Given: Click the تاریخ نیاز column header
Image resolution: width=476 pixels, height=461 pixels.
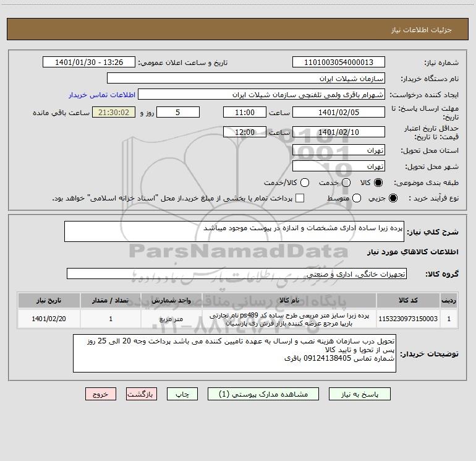Looking at the screenshot, I should [49, 300].
